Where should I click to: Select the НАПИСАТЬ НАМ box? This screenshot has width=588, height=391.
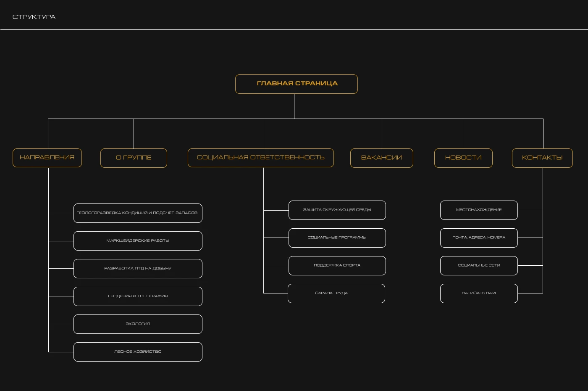(x=479, y=293)
